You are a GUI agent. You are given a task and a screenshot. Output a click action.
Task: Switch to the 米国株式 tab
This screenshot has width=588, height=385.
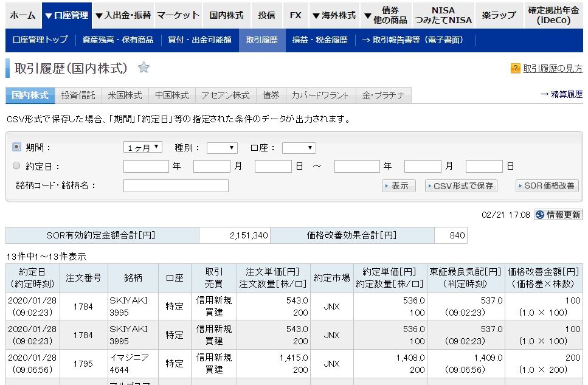click(125, 95)
